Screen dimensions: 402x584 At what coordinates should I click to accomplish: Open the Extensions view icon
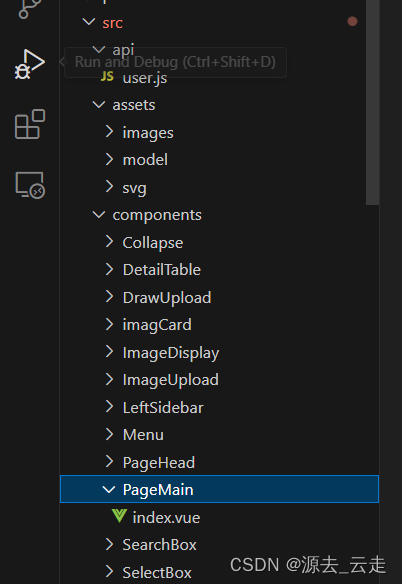(x=30, y=124)
